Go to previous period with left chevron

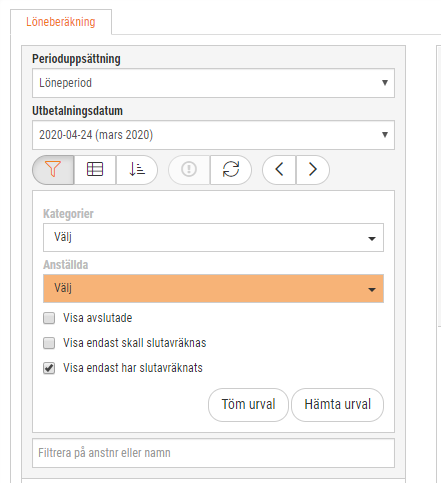(279, 170)
